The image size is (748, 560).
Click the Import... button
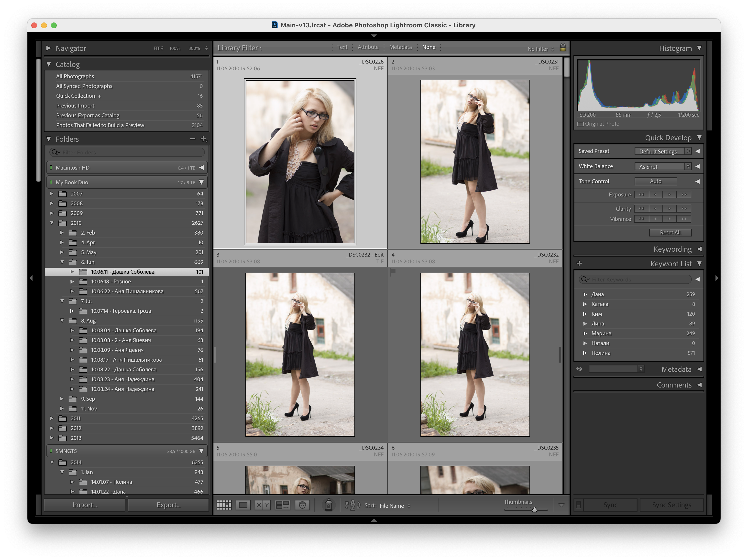[x=85, y=505]
